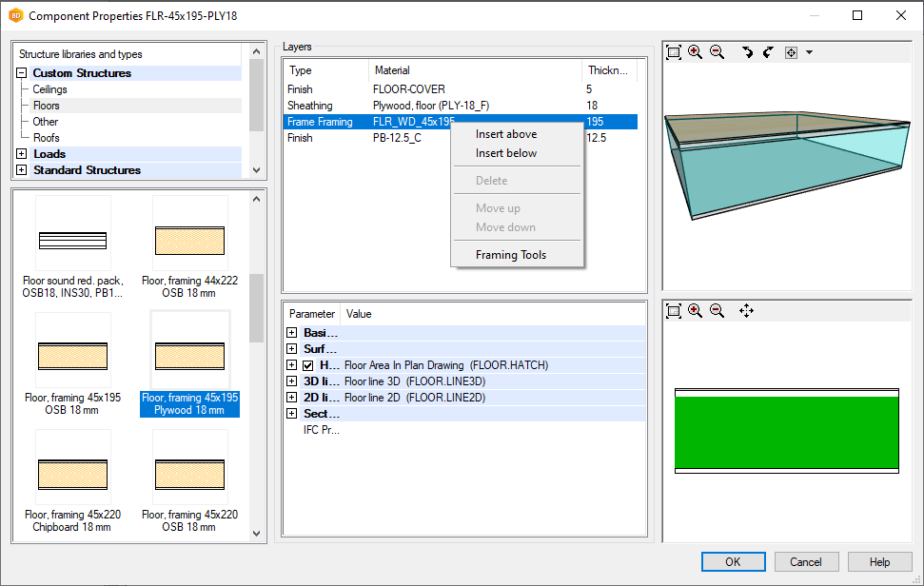Open the 3D view options dropdown arrow
Screen dimensions: 924x586
coord(809,52)
